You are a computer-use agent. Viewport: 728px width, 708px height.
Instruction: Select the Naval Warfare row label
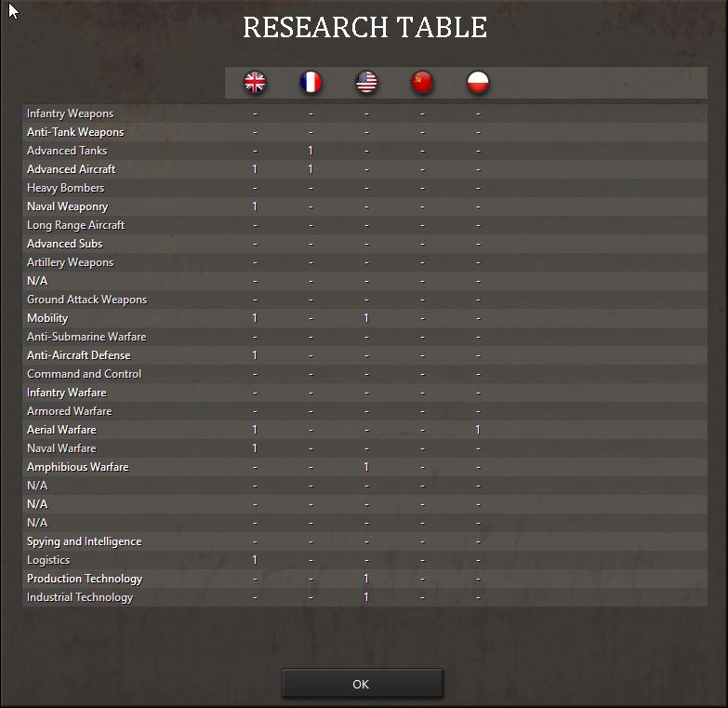click(61, 448)
